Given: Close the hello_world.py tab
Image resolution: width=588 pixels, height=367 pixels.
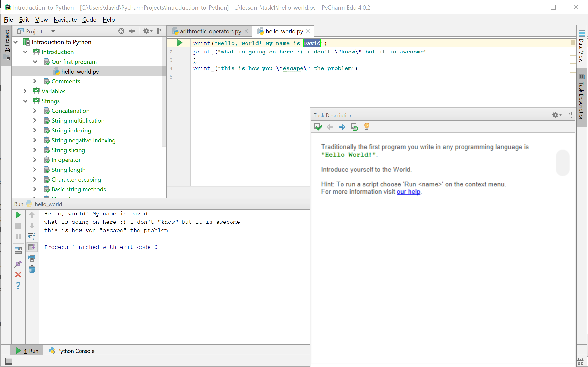Looking at the screenshot, I should pos(308,31).
